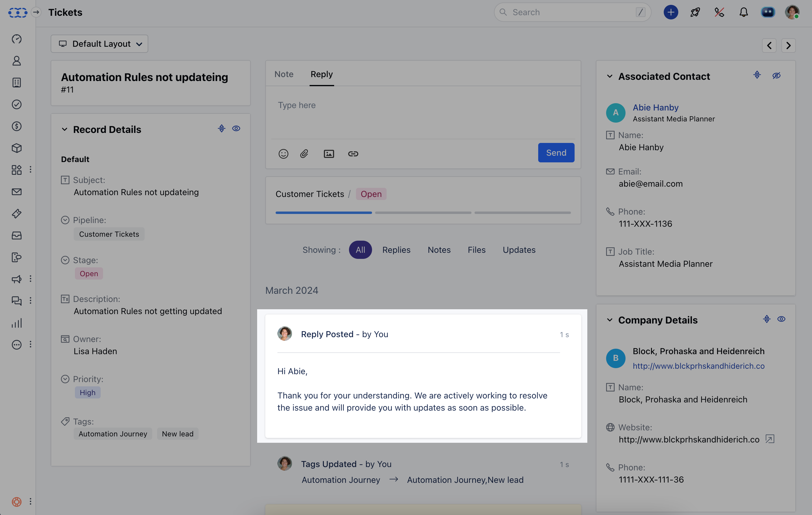Insert an image in the reply

329,154
